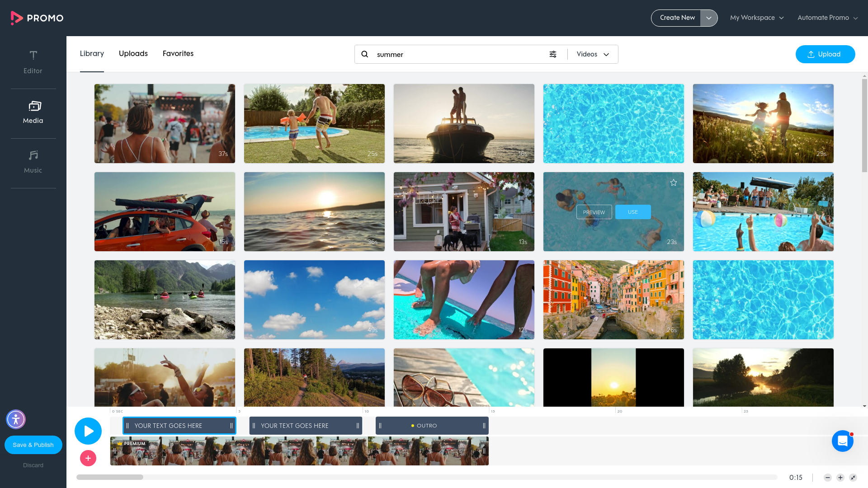
Task: Select the second text clip on timeline
Action: pos(306,426)
